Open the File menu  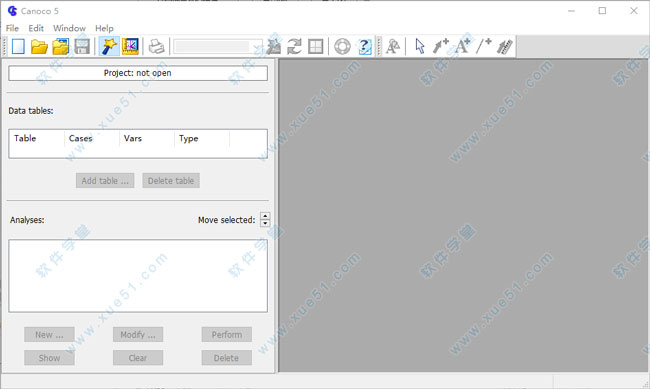(12, 28)
